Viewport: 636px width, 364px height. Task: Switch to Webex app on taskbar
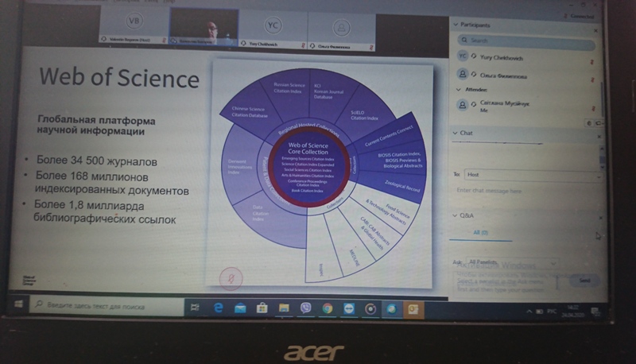[x=391, y=310]
